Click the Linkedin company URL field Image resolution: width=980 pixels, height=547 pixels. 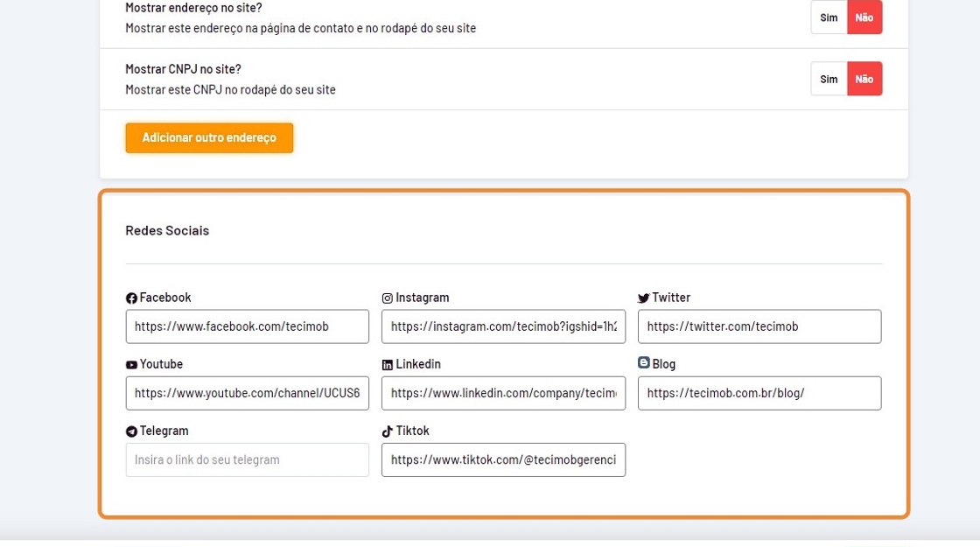click(x=503, y=394)
